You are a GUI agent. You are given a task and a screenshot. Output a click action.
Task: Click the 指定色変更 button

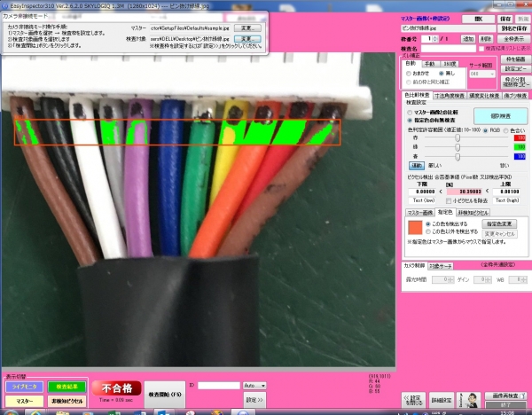point(501,223)
